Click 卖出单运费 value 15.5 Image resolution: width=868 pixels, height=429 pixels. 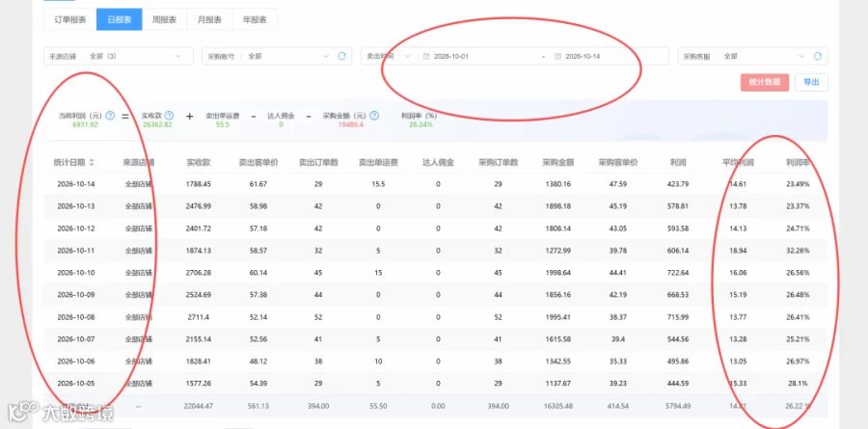click(378, 184)
